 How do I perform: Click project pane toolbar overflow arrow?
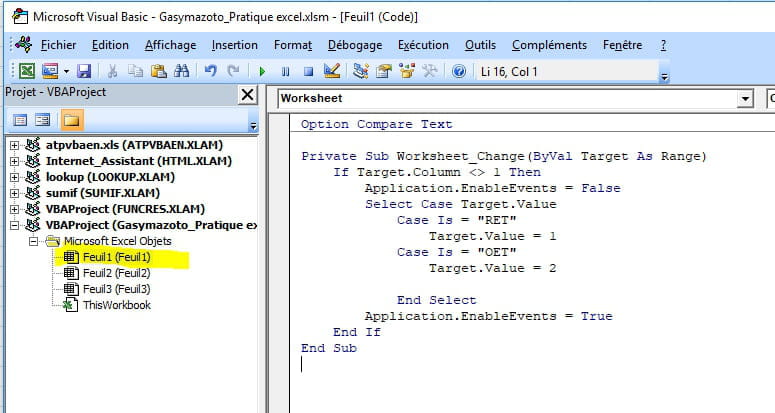point(253,126)
